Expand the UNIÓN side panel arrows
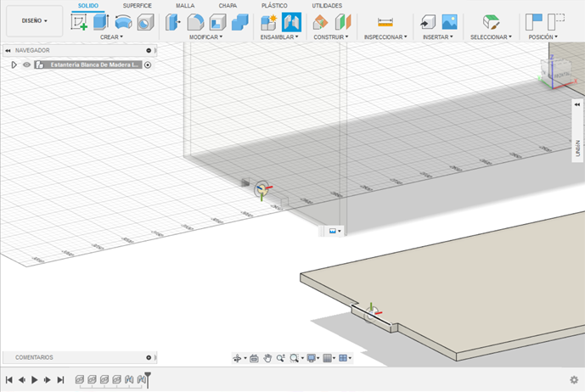 577,105
